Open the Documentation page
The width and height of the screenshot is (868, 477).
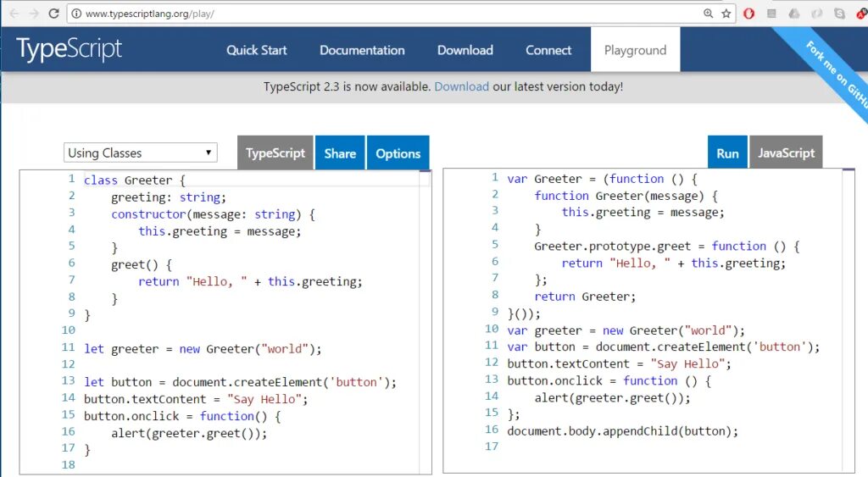[x=362, y=50]
